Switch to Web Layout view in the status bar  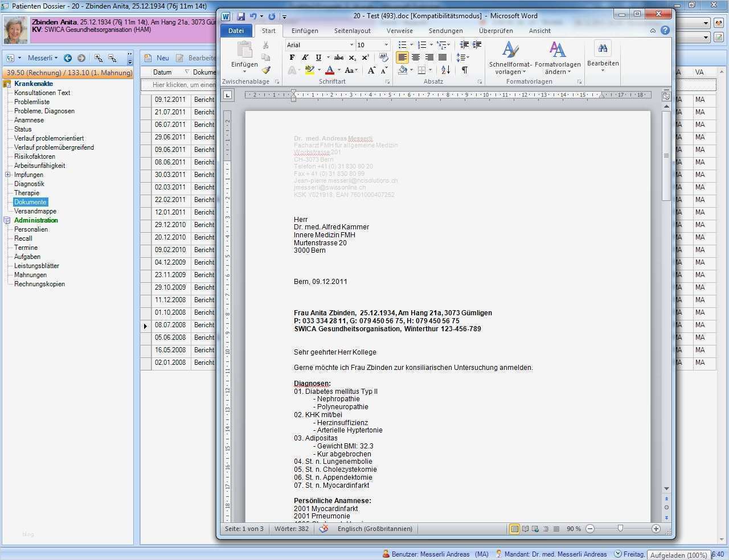pyautogui.click(x=535, y=529)
